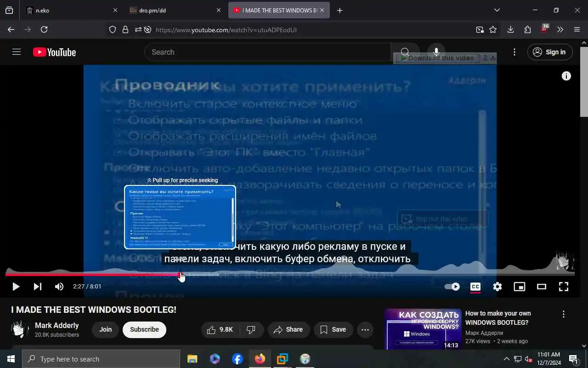Image resolution: width=588 pixels, height=368 pixels.
Task: Open picture-in-picture from address bar
Action: (480, 29)
